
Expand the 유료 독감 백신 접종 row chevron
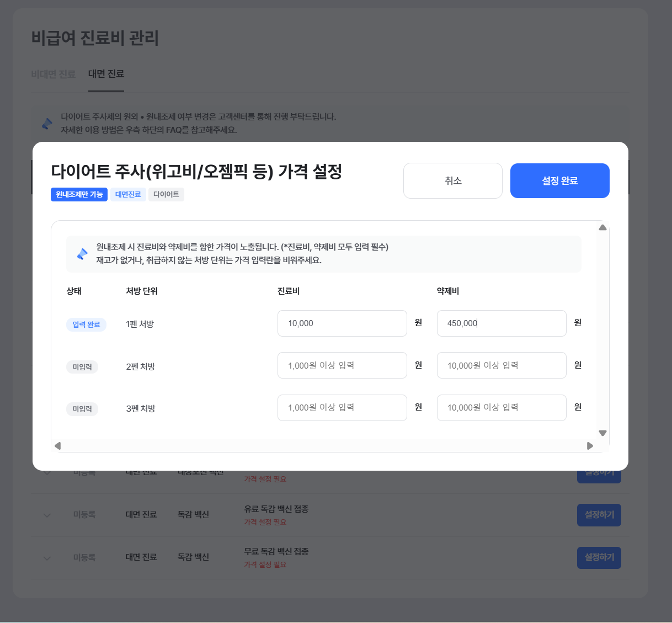tap(47, 515)
